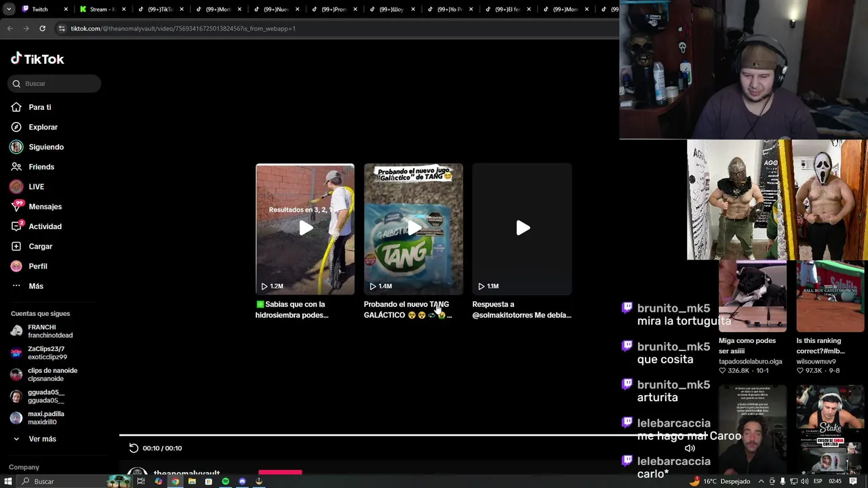Image resolution: width=868 pixels, height=488 pixels.
Task: Expand Ver más followed accounts
Action: pos(34,439)
